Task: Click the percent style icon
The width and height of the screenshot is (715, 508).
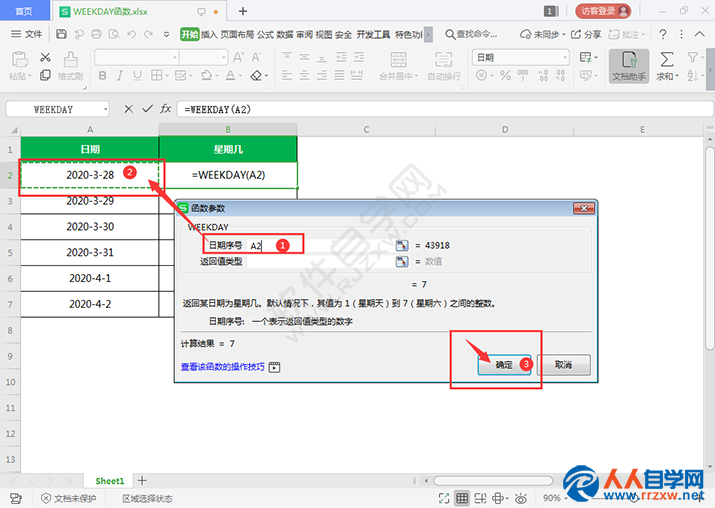Action: (505, 75)
